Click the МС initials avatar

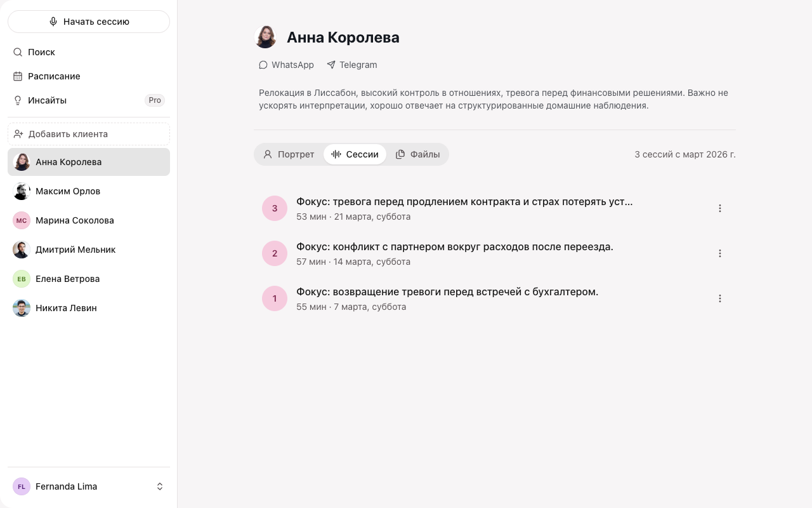coord(22,220)
